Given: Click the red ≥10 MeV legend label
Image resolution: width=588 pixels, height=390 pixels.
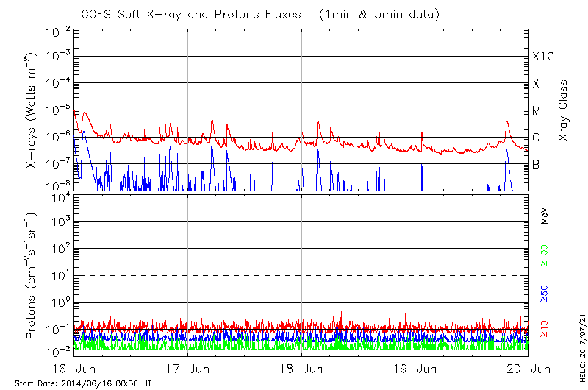Looking at the screenshot, I should 545,328.
